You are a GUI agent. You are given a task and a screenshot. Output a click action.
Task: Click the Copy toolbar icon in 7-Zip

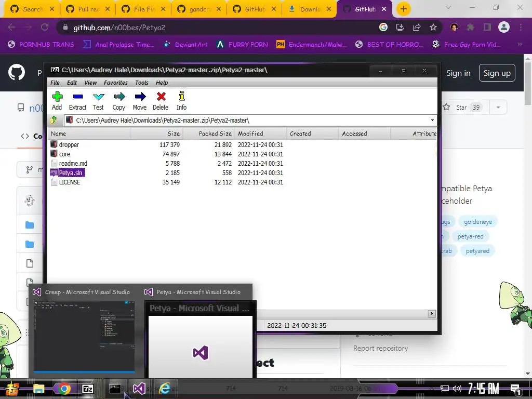click(x=119, y=101)
